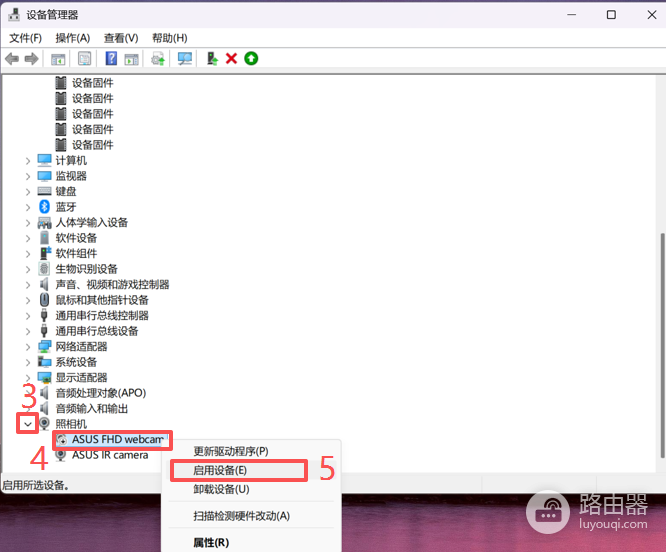Open the 查看(V) menu
The width and height of the screenshot is (666, 552).
121,38
